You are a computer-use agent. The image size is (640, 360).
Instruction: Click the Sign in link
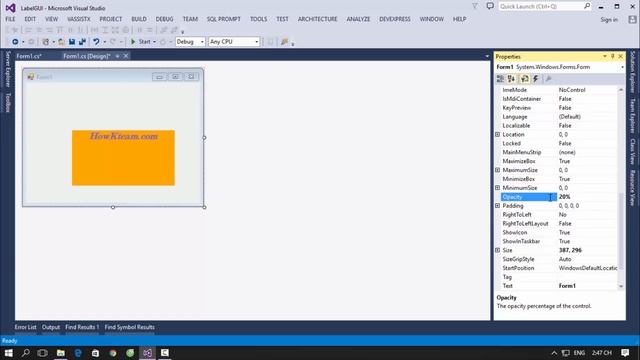pos(609,20)
